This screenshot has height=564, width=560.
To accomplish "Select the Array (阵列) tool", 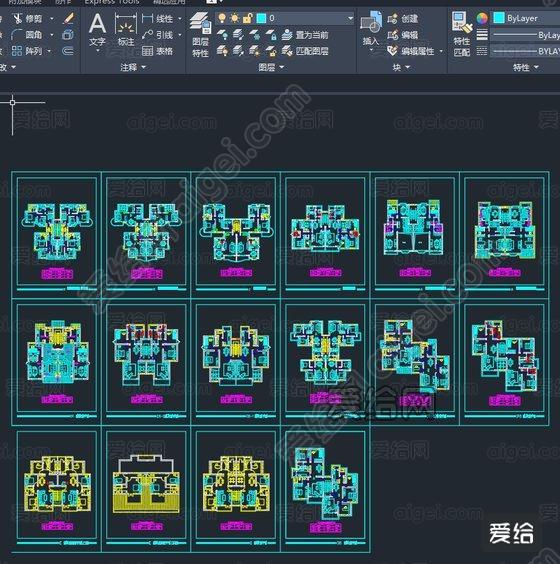I will coord(27,51).
